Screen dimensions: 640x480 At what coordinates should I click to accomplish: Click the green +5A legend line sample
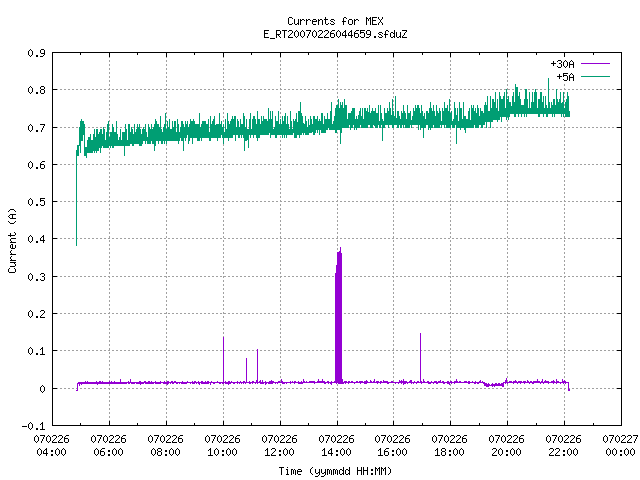(595, 76)
